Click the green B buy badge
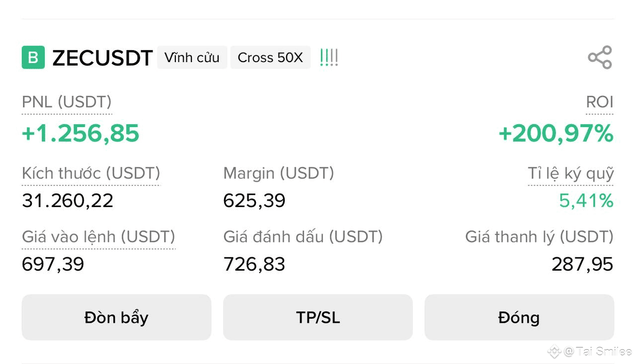The width and height of the screenshot is (636, 364). [x=33, y=58]
